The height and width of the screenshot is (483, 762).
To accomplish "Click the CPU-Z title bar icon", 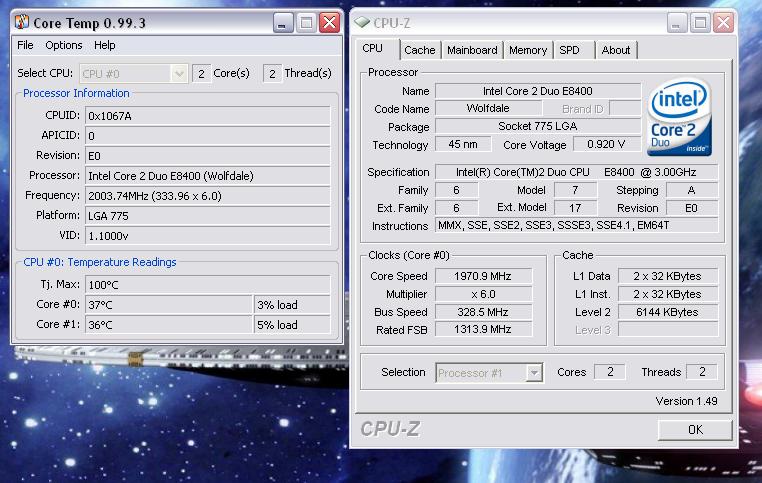I will click(362, 22).
